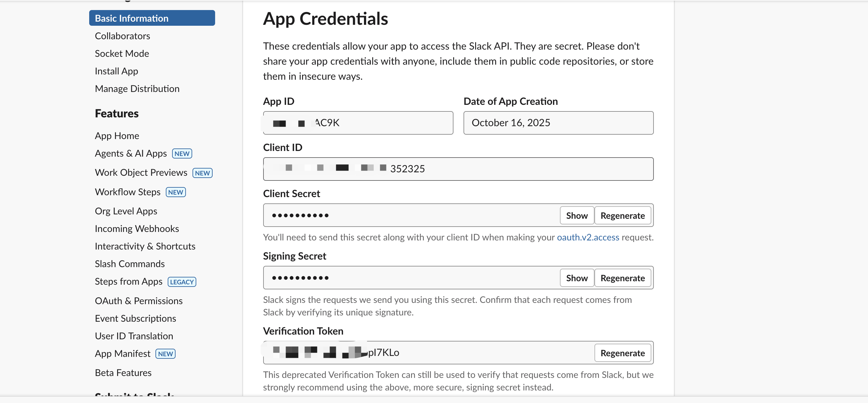Open App Home feature page
868x403 pixels.
pos(117,136)
